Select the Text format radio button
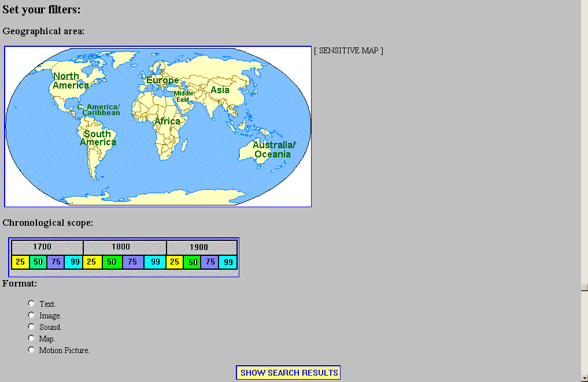Image resolution: width=588 pixels, height=382 pixels. pyautogui.click(x=31, y=303)
